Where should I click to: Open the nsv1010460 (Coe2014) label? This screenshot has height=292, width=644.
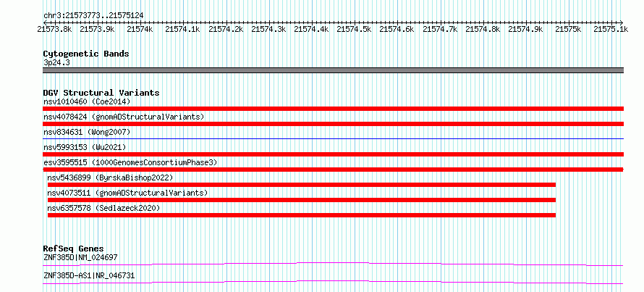coord(87,101)
